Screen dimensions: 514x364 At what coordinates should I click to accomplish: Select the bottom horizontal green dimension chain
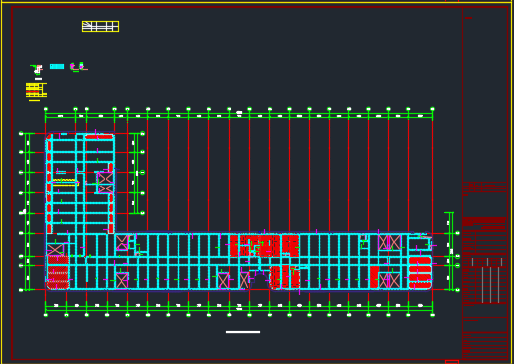pyautogui.click(x=239, y=309)
